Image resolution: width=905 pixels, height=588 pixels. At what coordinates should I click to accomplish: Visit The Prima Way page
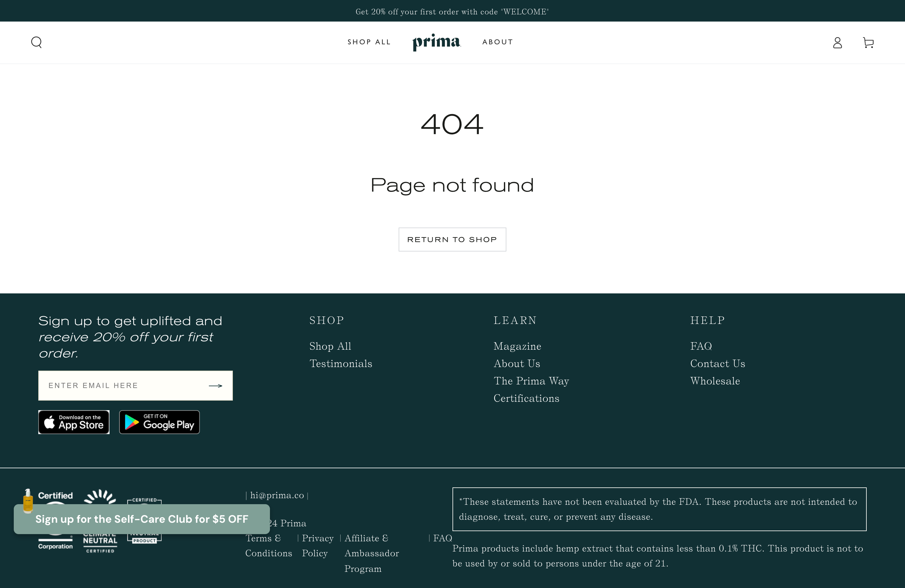click(531, 381)
